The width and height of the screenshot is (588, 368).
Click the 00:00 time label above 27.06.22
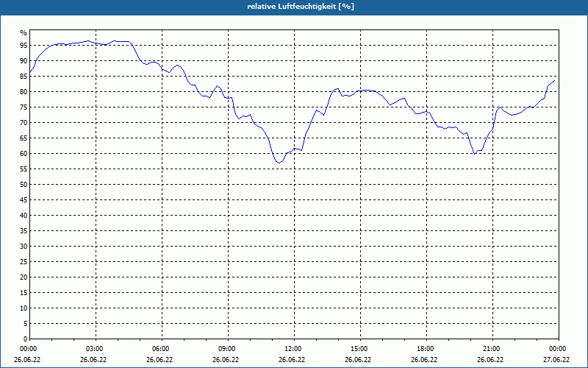click(559, 349)
